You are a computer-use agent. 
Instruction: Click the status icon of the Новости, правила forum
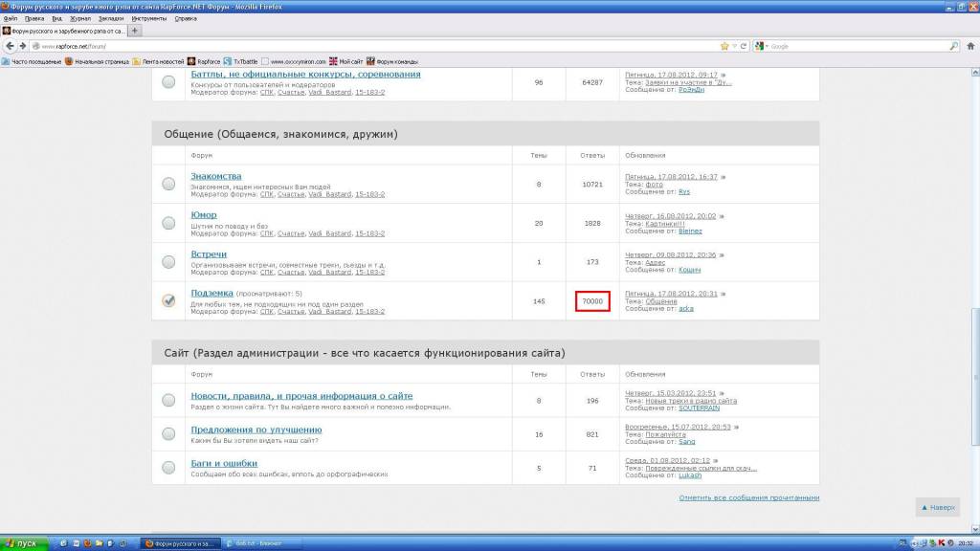click(168, 400)
